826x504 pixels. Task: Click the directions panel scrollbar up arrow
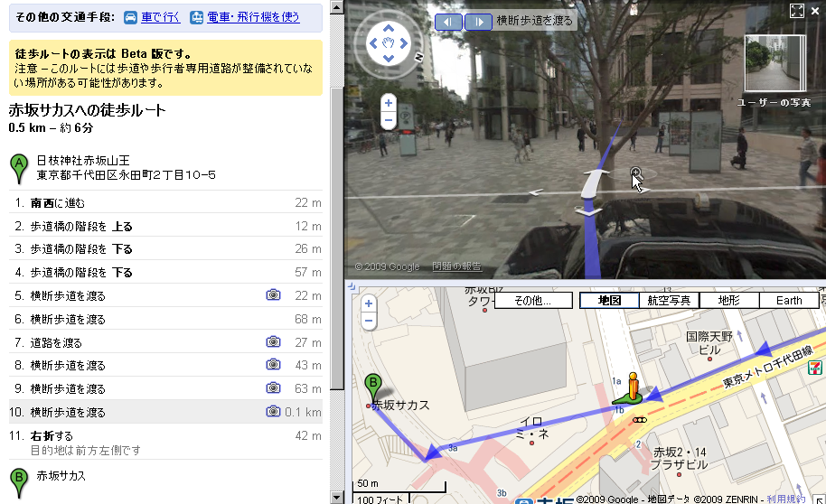point(337,7)
